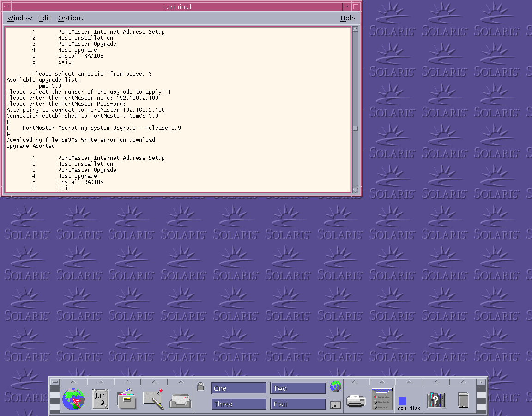Screen dimensions: 532x416
Task: Open the Edit menu in Terminal
Action: coord(45,18)
